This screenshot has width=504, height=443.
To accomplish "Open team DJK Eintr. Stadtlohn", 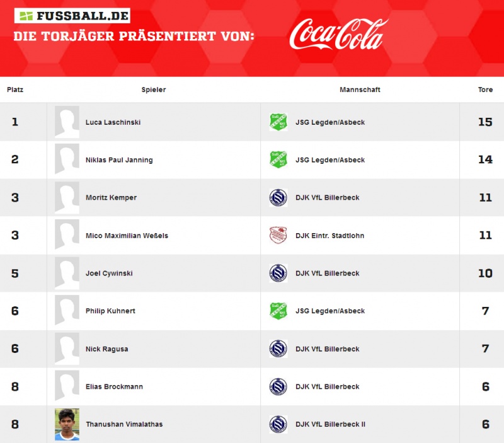I will 329,235.
